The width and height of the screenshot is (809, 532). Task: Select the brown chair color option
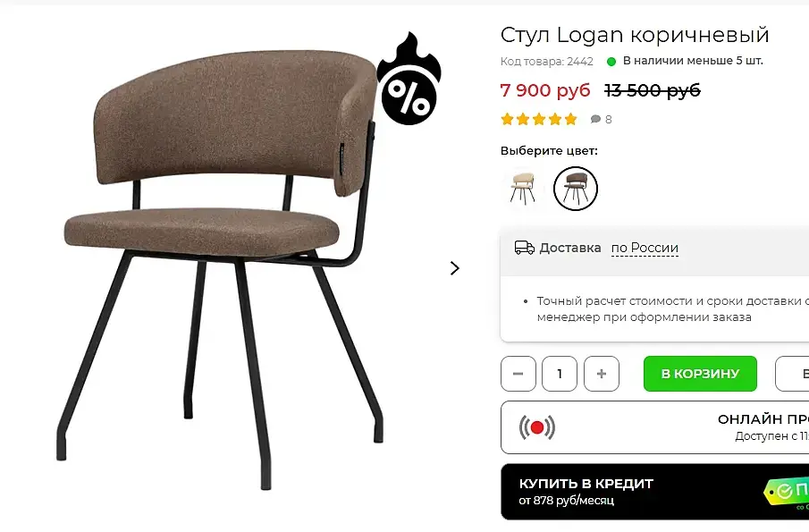576,189
